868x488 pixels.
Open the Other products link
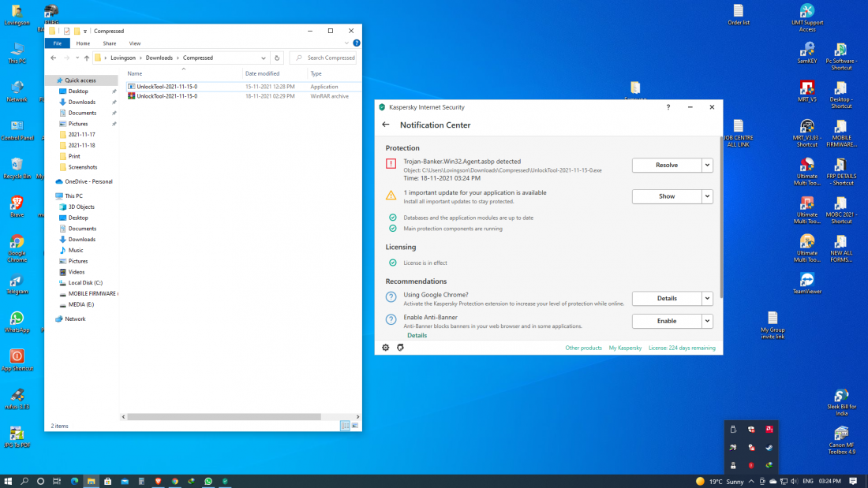[x=583, y=348]
